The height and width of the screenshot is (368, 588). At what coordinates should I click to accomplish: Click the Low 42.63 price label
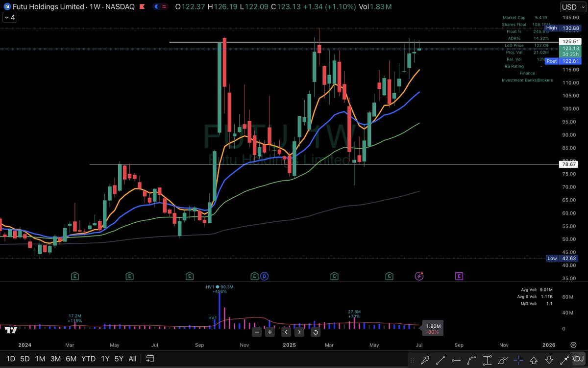562,258
